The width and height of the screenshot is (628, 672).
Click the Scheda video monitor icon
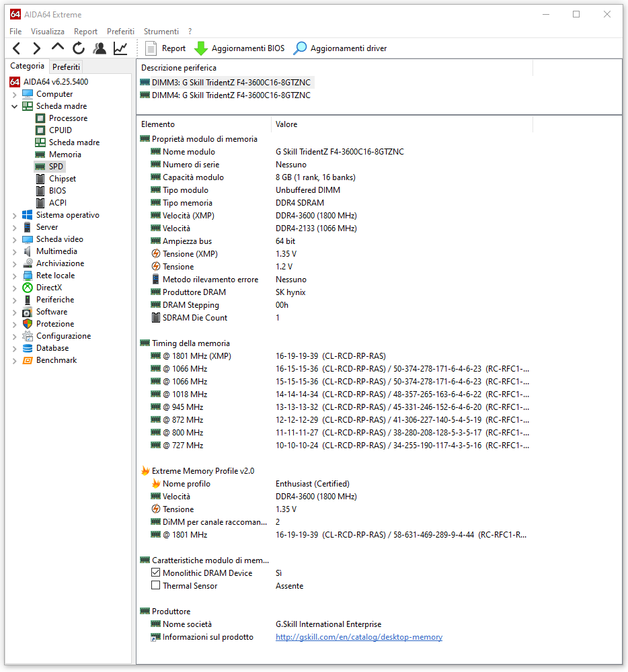(x=28, y=239)
